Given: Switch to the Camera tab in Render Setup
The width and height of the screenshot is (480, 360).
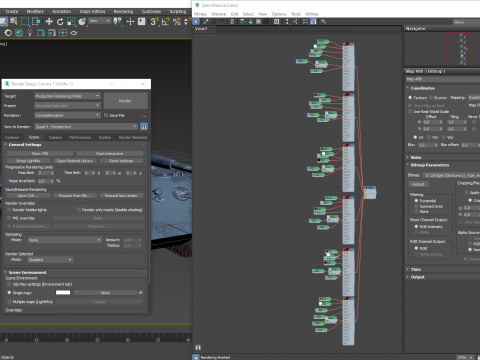Looking at the screenshot, I should 55,137.
